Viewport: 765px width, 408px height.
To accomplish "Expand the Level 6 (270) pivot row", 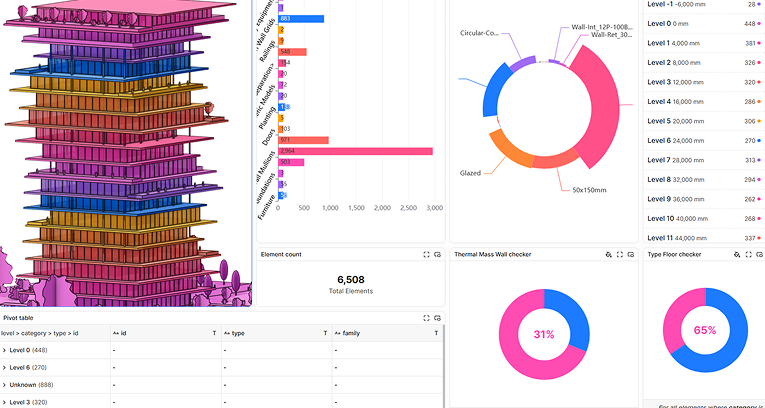I will 4,368.
